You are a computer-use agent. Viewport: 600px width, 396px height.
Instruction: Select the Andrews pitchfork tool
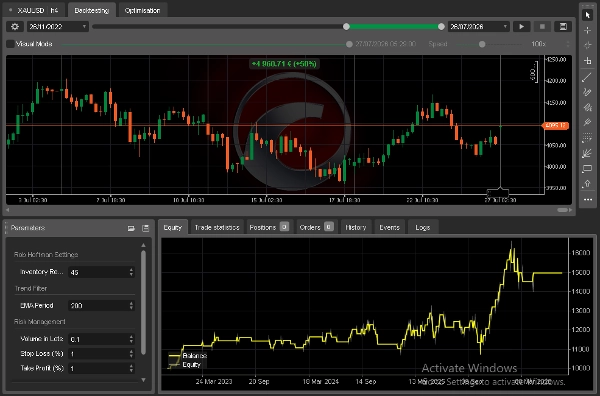pos(587,122)
